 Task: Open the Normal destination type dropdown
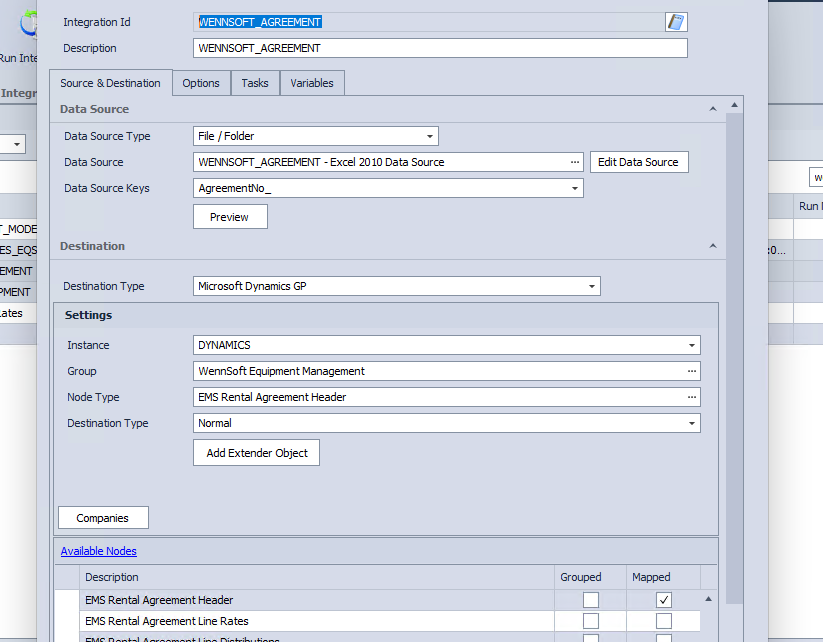[692, 424]
